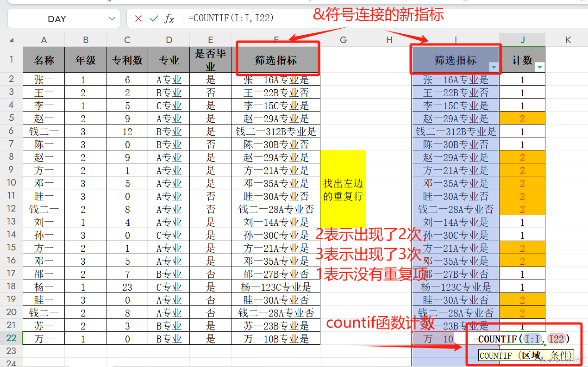This screenshot has width=588, height=367.
Task: Select 钱二一312B专业是 in column F
Action: tap(276, 131)
